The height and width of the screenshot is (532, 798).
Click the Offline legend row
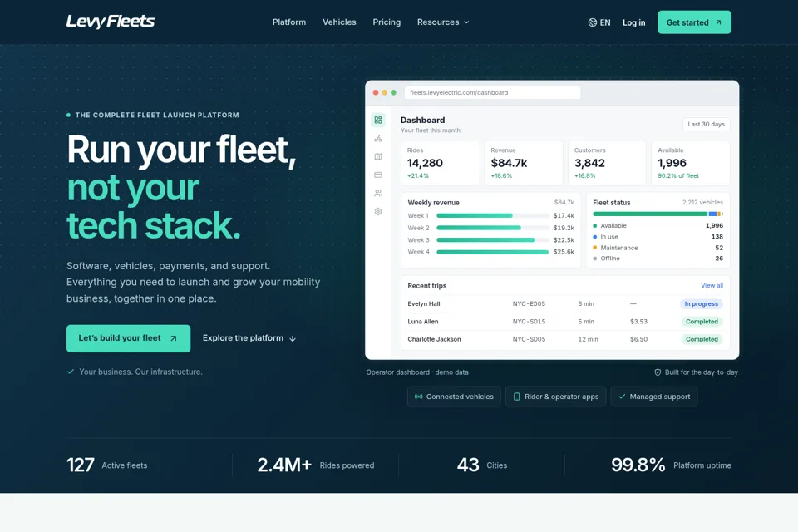tap(658, 259)
